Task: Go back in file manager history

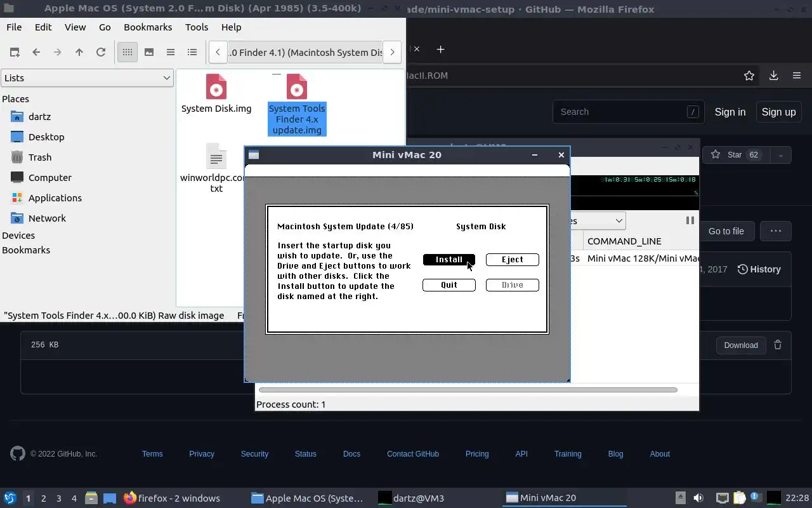Action: (36, 52)
